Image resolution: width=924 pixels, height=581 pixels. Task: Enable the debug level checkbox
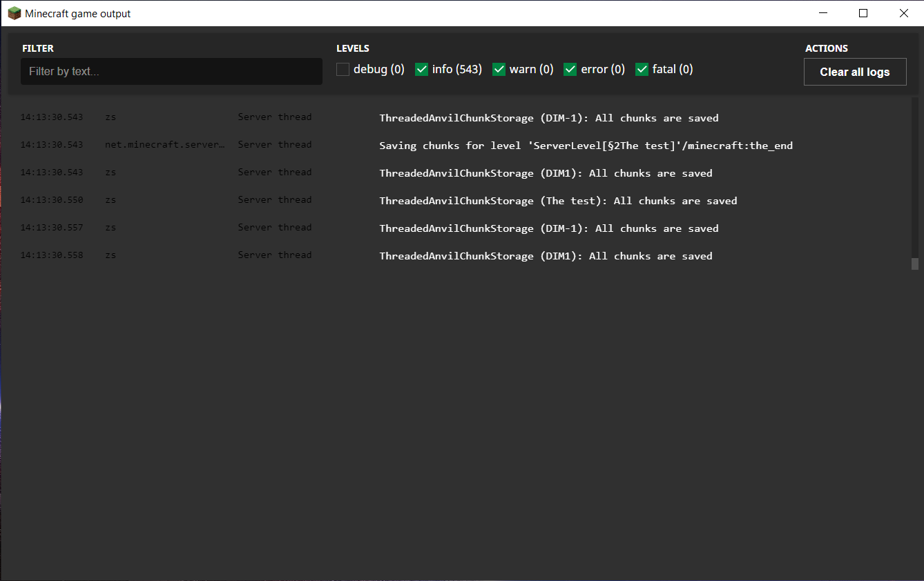(343, 69)
